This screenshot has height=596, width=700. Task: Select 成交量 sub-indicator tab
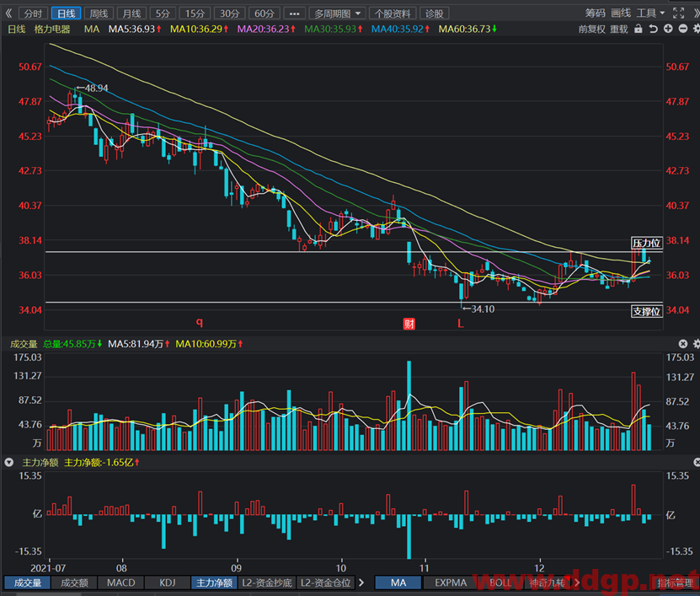click(x=28, y=583)
